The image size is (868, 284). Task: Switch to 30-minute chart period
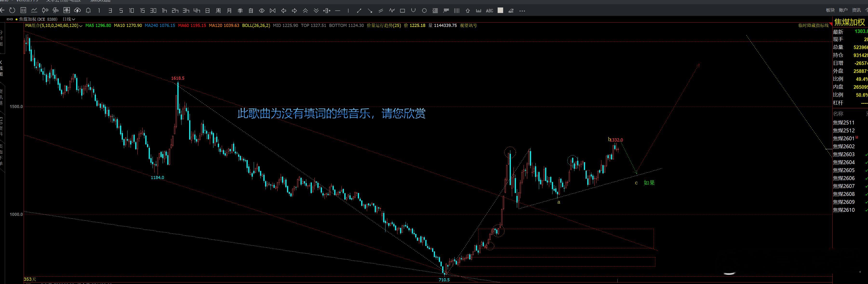(x=154, y=11)
